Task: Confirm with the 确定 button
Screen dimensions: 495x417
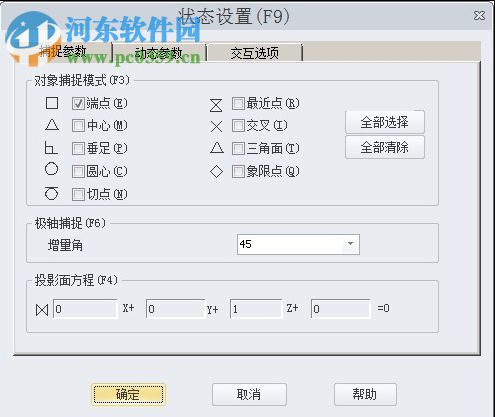Action: [x=128, y=394]
